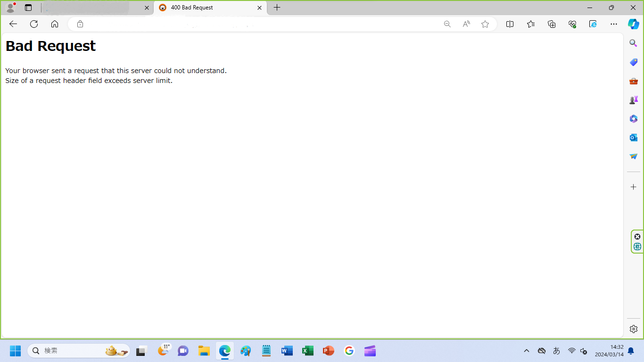Open Microsoft Edge on the taskbar
The height and width of the screenshot is (362, 644).
click(225, 351)
